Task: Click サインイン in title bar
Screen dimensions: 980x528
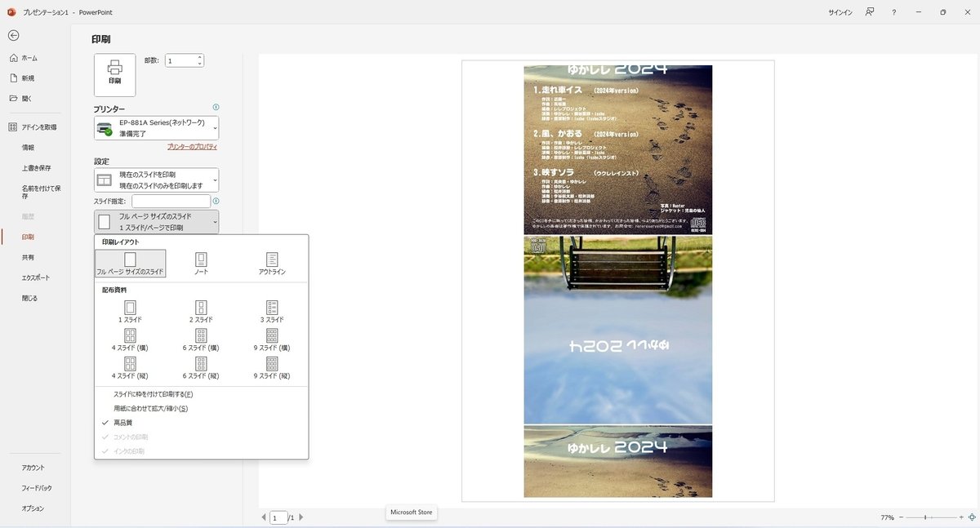Action: (x=840, y=12)
